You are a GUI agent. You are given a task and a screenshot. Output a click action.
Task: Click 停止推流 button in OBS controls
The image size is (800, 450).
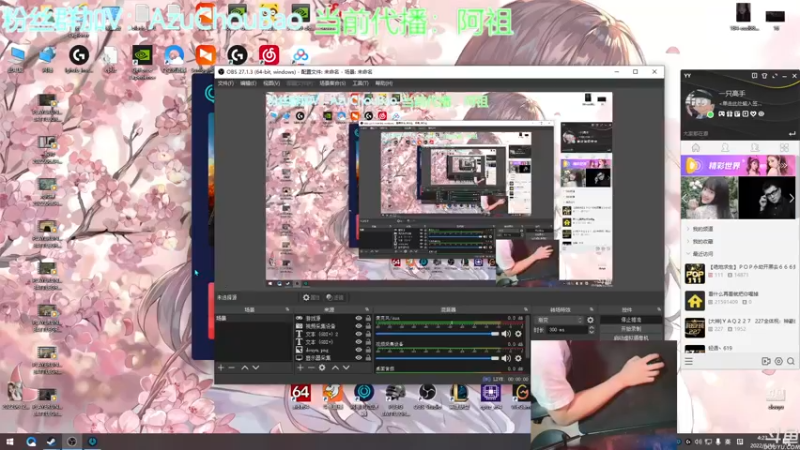tap(631, 320)
